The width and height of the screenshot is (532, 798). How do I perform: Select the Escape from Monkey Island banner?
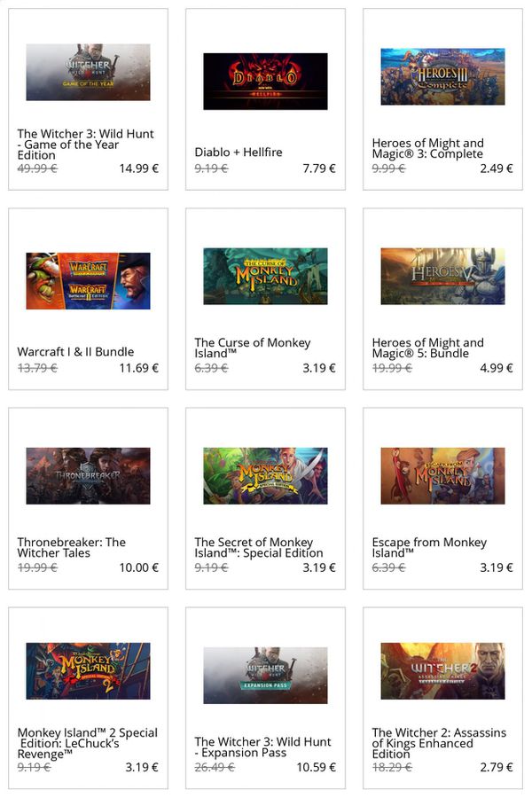pos(443,476)
